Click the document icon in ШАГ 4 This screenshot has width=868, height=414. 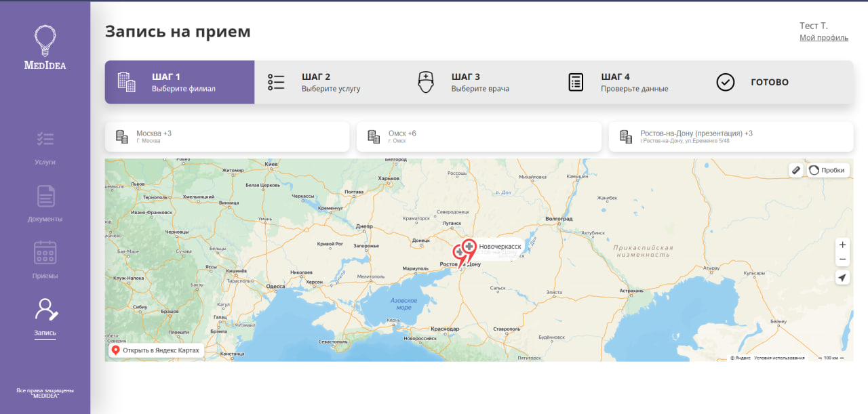pos(575,82)
